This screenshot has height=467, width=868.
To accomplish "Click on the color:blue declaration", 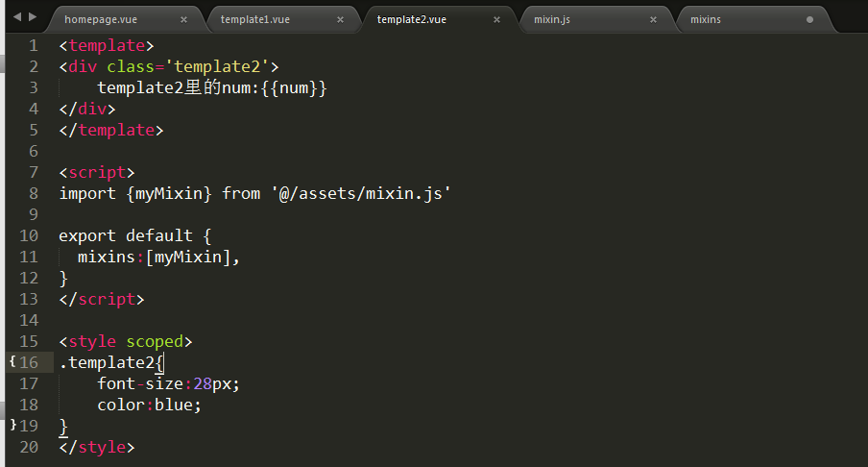I will point(150,405).
